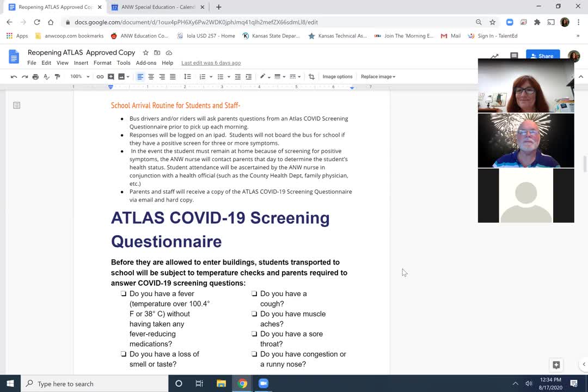Open 'Iola USD 257 - Home' bookmark
This screenshot has height=392, width=588.
coord(206,36)
